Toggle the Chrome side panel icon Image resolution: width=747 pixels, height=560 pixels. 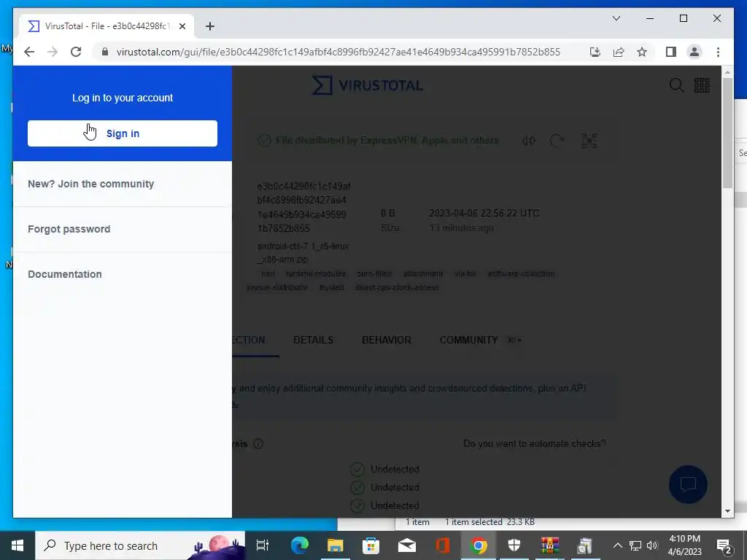pyautogui.click(x=671, y=52)
